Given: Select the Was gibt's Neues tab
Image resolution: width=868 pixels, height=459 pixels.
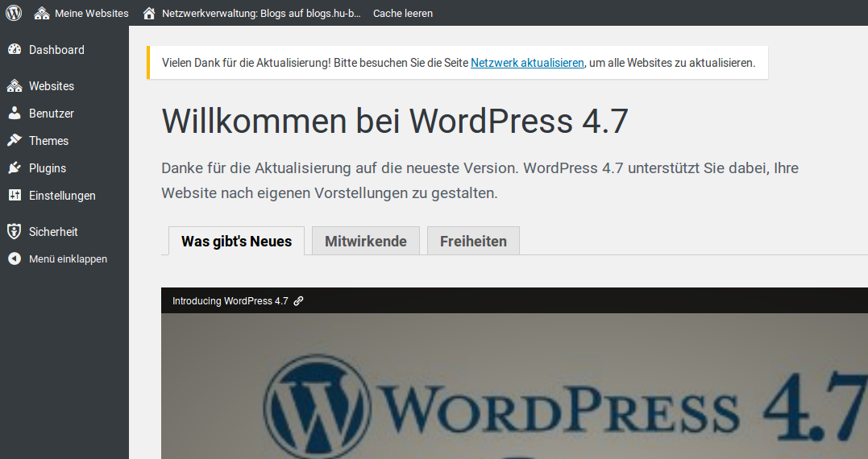Looking at the screenshot, I should click(236, 241).
